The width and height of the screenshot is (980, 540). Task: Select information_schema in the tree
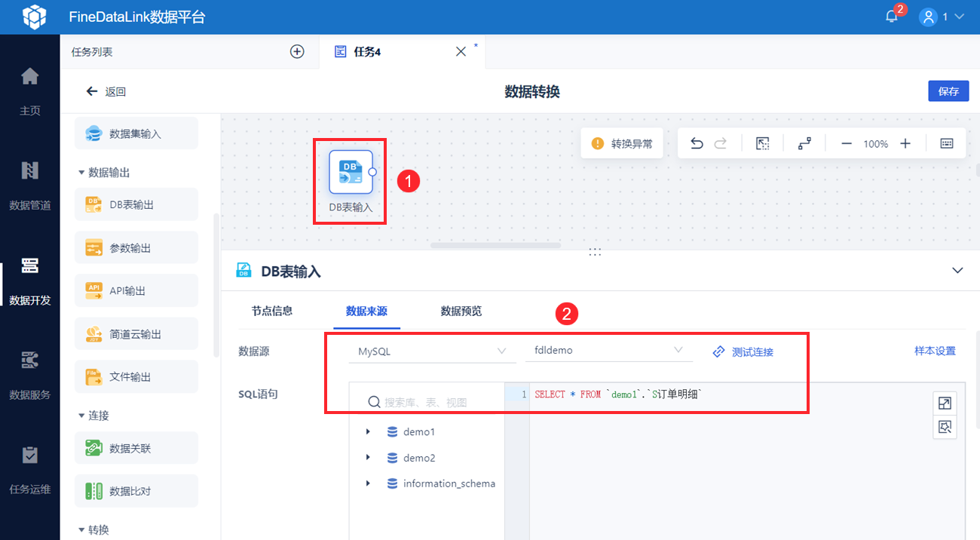pos(449,483)
